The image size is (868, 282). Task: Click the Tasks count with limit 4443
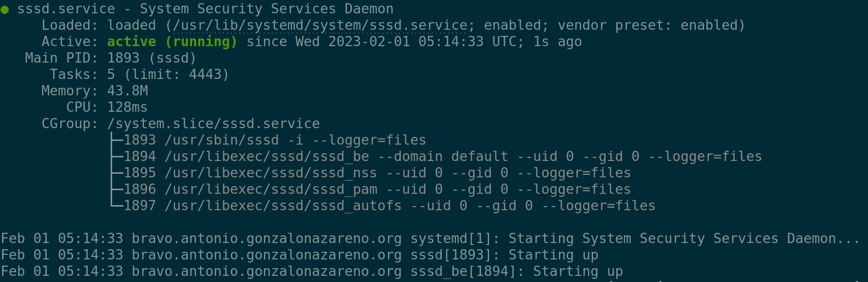click(168, 75)
